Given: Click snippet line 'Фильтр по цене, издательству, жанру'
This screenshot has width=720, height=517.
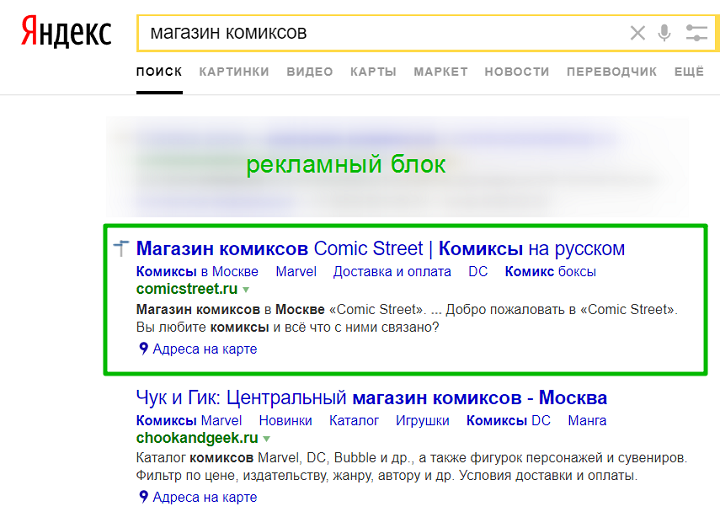Looking at the screenshot, I should [387, 475].
